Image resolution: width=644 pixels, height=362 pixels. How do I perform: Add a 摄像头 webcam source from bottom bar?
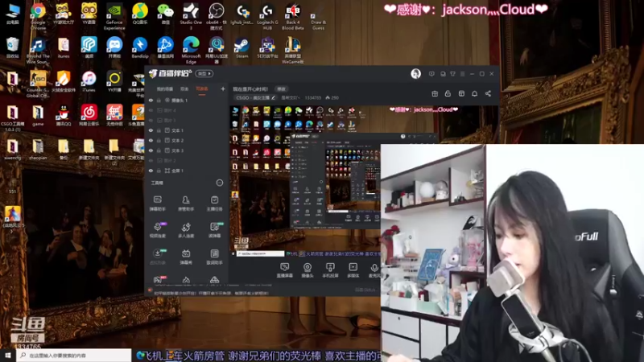(x=308, y=270)
